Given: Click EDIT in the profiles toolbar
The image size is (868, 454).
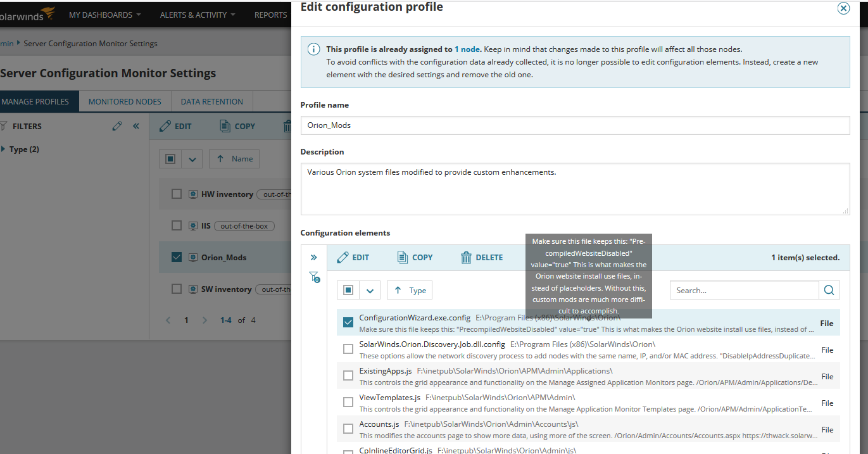Looking at the screenshot, I should coord(175,126).
